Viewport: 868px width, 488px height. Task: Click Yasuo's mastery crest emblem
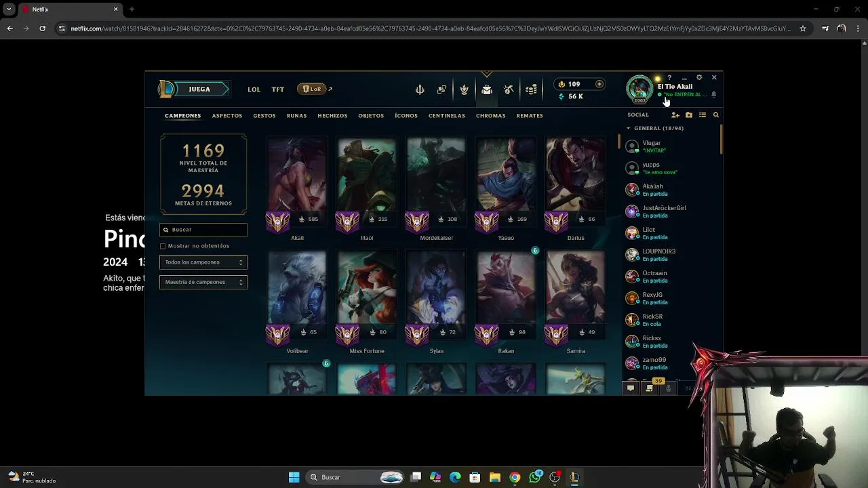click(486, 221)
